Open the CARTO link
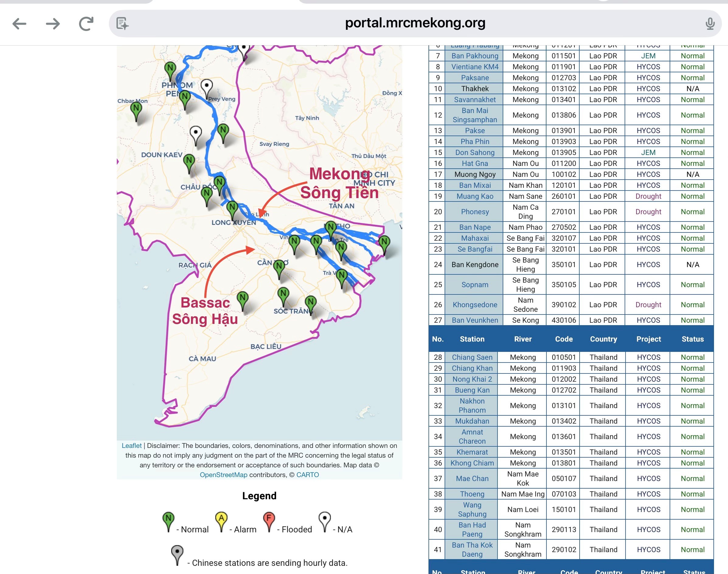 click(307, 475)
